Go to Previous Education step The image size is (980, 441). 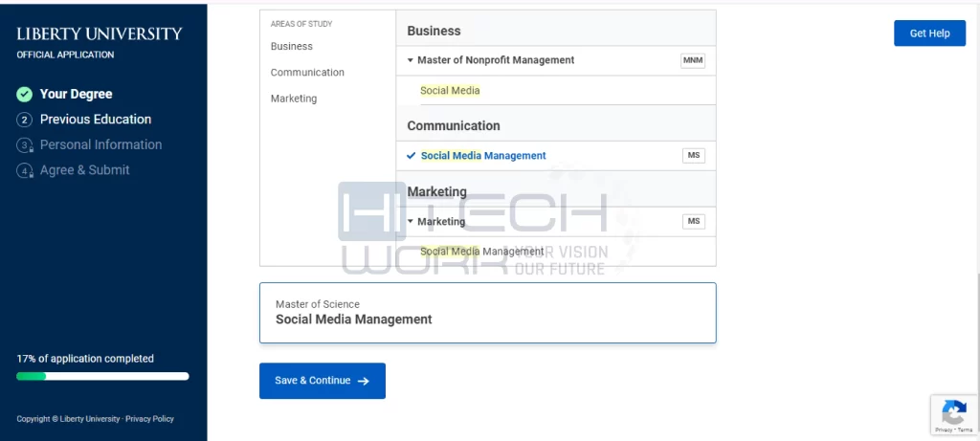point(96,120)
